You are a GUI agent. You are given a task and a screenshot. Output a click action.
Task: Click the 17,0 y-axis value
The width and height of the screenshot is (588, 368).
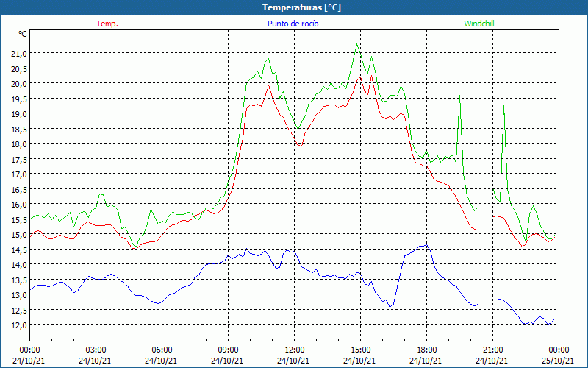pyautogui.click(x=19, y=174)
